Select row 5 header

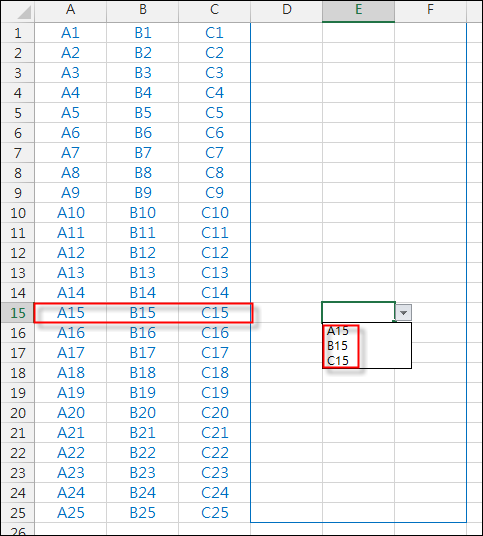coord(18,113)
